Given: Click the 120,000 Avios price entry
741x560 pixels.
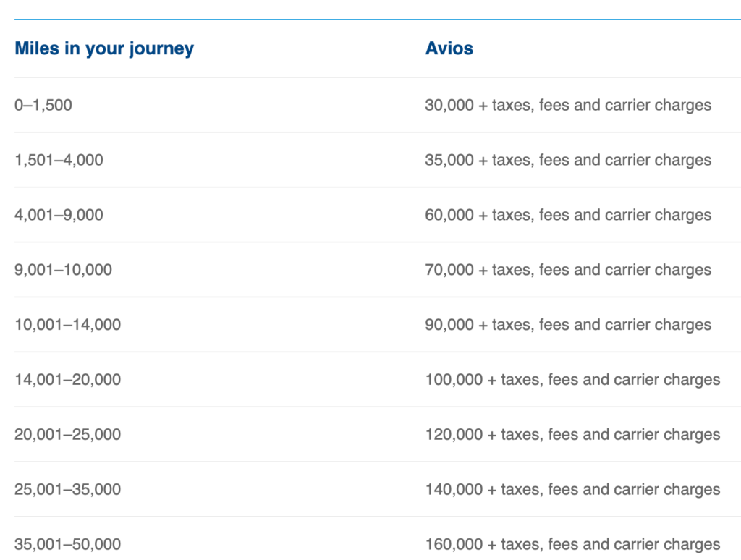Looking at the screenshot, I should click(573, 434).
